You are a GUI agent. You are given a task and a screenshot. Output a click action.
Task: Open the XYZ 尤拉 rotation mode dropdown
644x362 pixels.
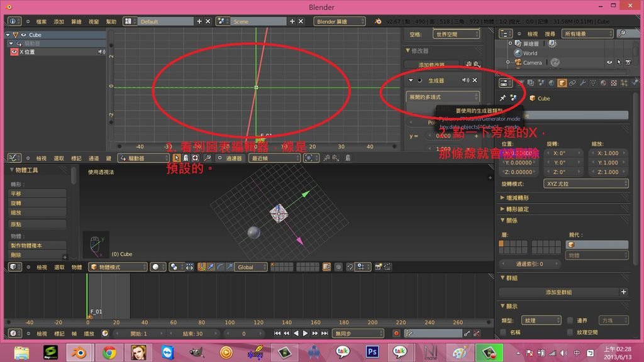586,184
